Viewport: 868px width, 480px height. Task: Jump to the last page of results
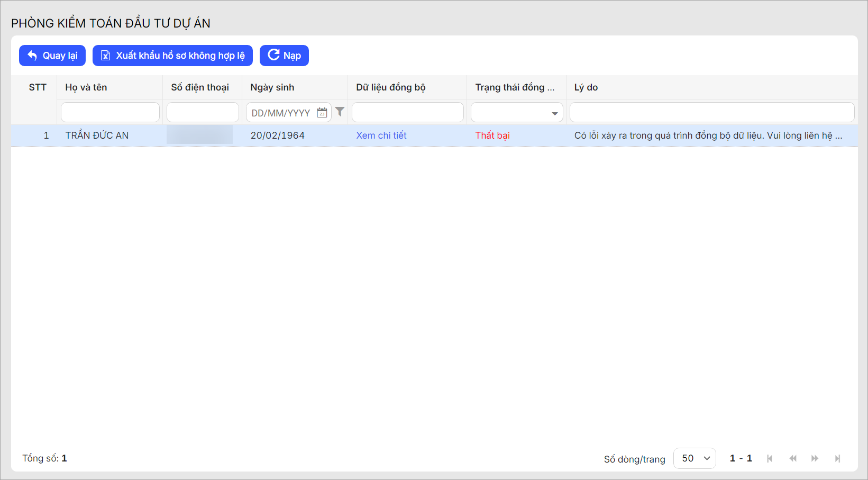coord(837,458)
